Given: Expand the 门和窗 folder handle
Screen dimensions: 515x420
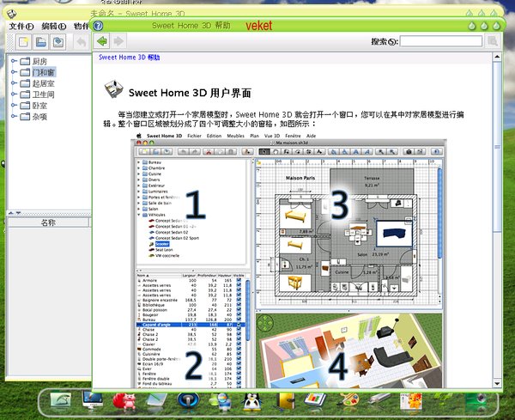Looking at the screenshot, I should tap(14, 71).
